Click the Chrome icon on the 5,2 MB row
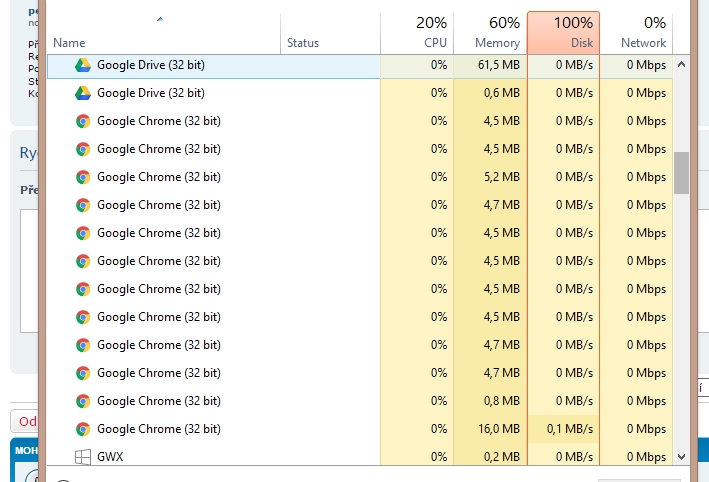709x482 pixels. coord(83,177)
